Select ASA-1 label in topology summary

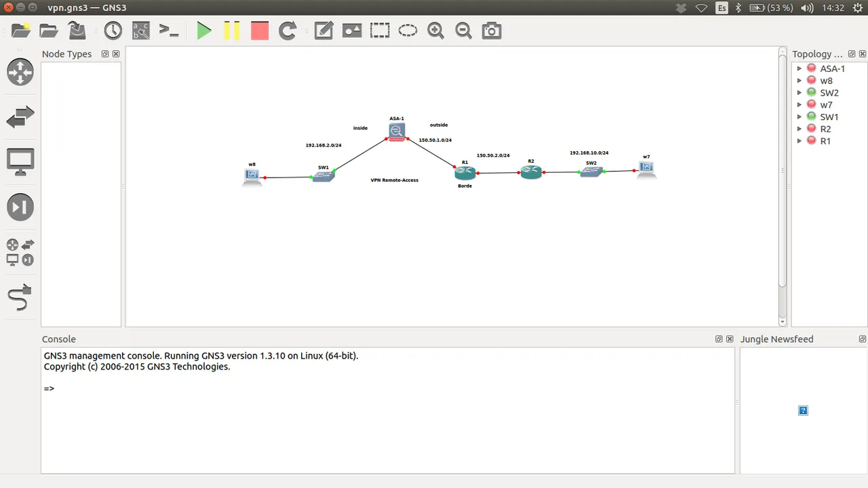832,68
